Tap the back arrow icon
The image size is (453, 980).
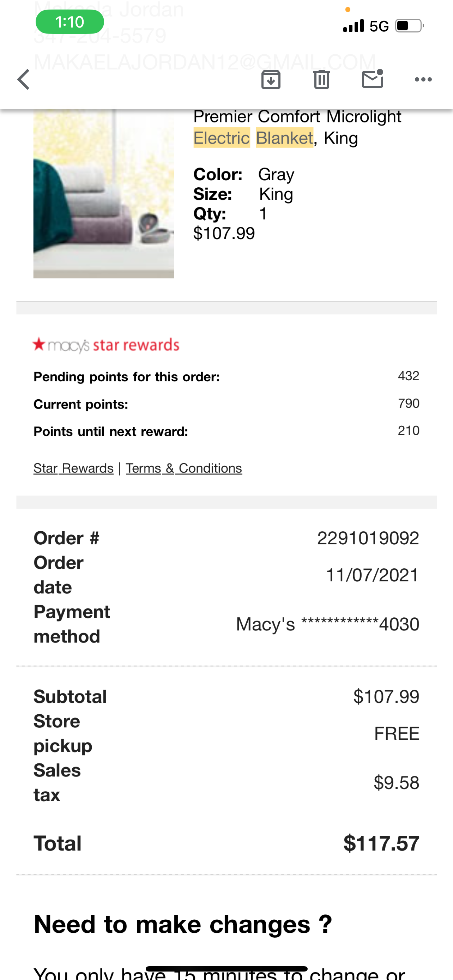24,79
